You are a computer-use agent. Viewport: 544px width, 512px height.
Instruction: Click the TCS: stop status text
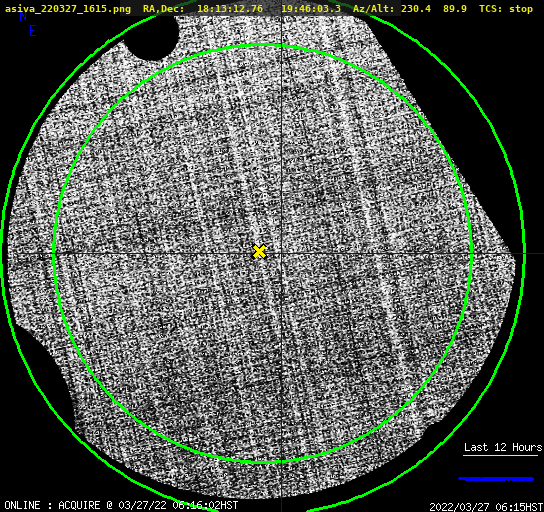point(506,9)
